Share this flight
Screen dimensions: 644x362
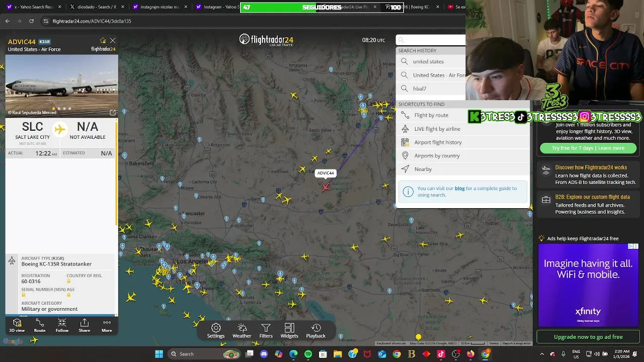(x=85, y=325)
